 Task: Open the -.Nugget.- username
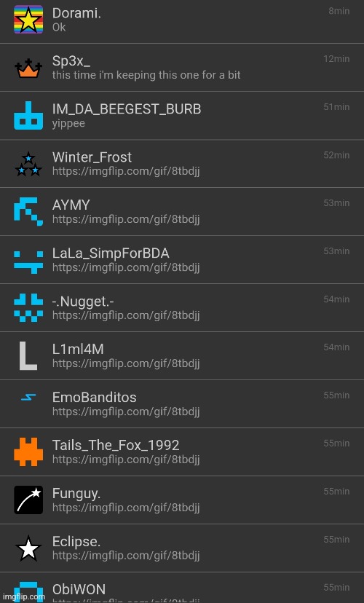(x=83, y=301)
